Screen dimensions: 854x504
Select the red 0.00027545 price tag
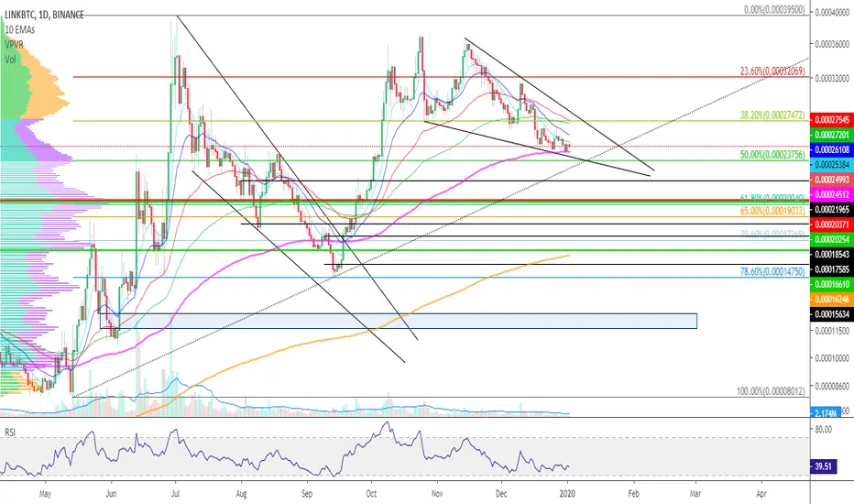[832, 119]
